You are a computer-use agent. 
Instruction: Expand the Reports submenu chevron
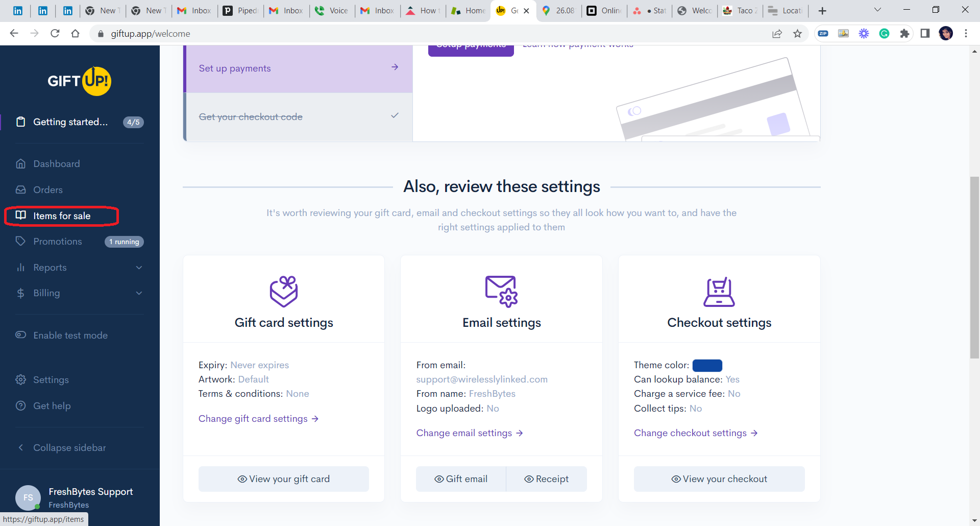139,268
